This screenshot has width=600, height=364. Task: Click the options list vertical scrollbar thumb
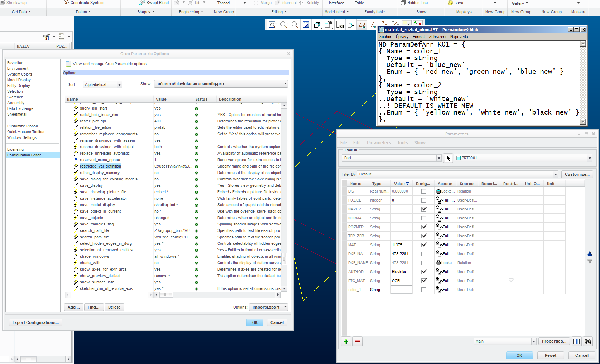pyautogui.click(x=284, y=258)
